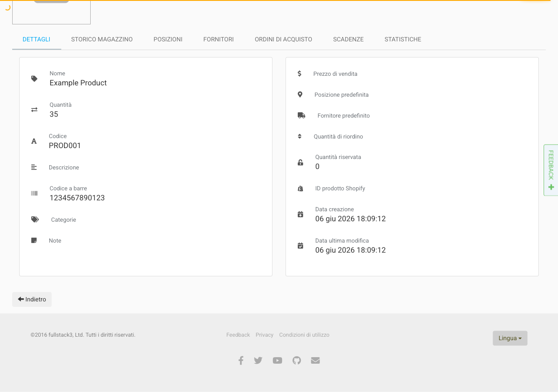Click the text-lines icon beside Descrizione

click(x=34, y=167)
